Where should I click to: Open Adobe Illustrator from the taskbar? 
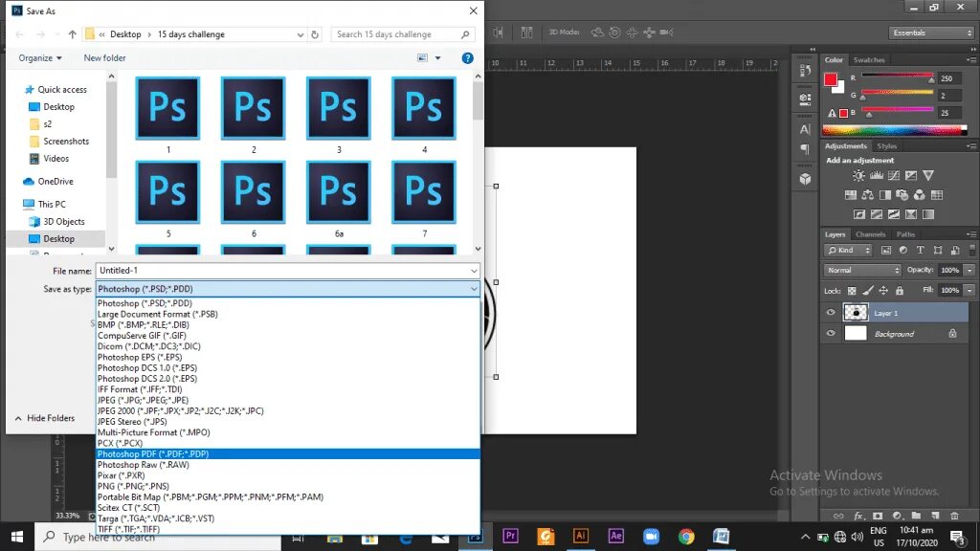[x=581, y=536]
